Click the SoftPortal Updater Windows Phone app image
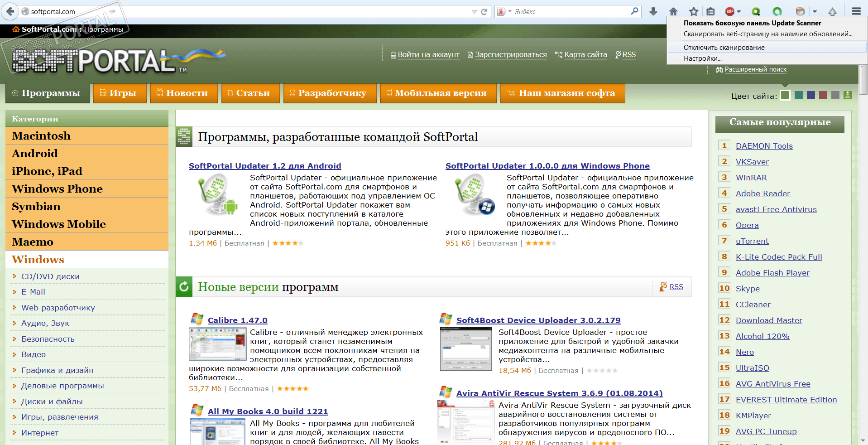868x445 pixels. click(475, 195)
